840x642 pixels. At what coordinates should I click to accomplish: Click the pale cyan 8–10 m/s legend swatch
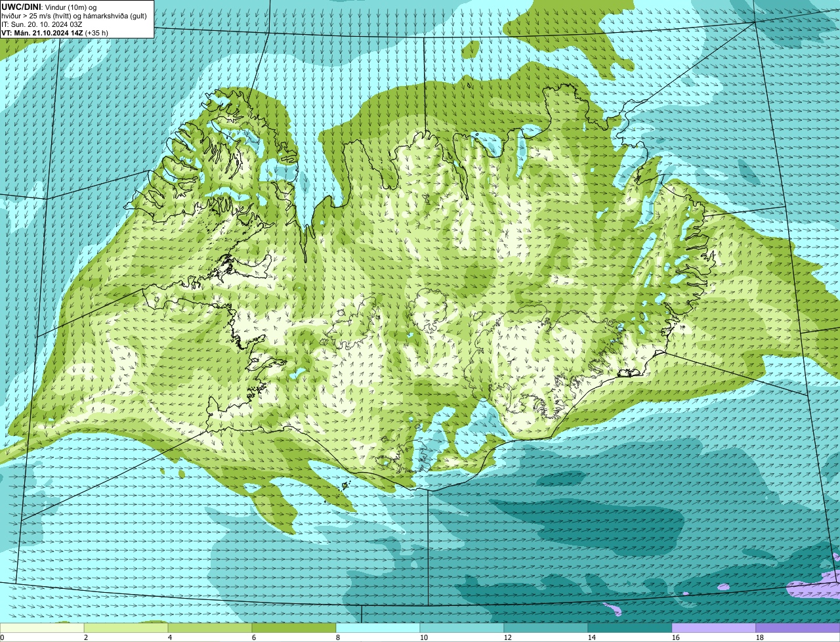pyautogui.click(x=378, y=628)
